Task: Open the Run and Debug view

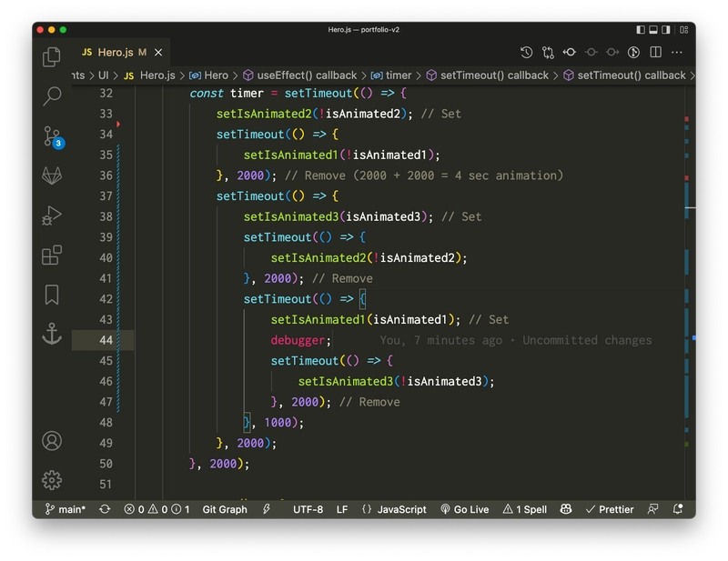Action: (x=52, y=215)
